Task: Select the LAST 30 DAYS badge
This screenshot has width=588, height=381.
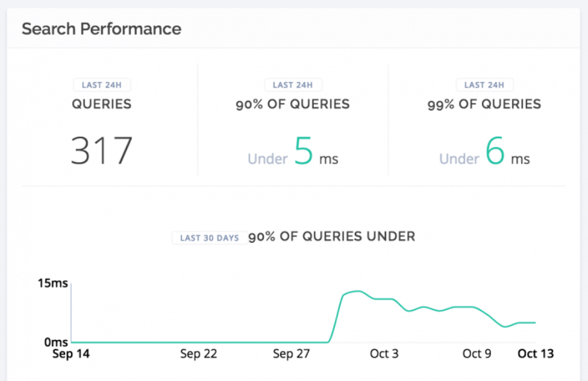Action: pyautogui.click(x=210, y=238)
